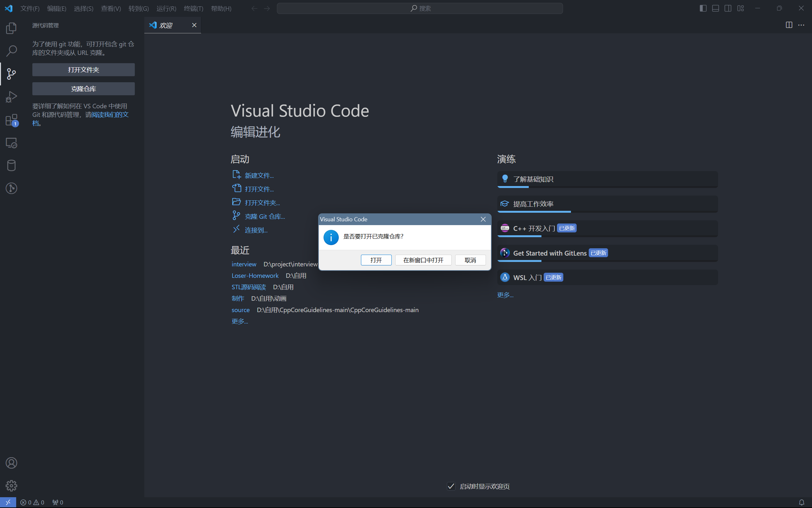
Task: Open the Search view in activity bar
Action: point(11,51)
